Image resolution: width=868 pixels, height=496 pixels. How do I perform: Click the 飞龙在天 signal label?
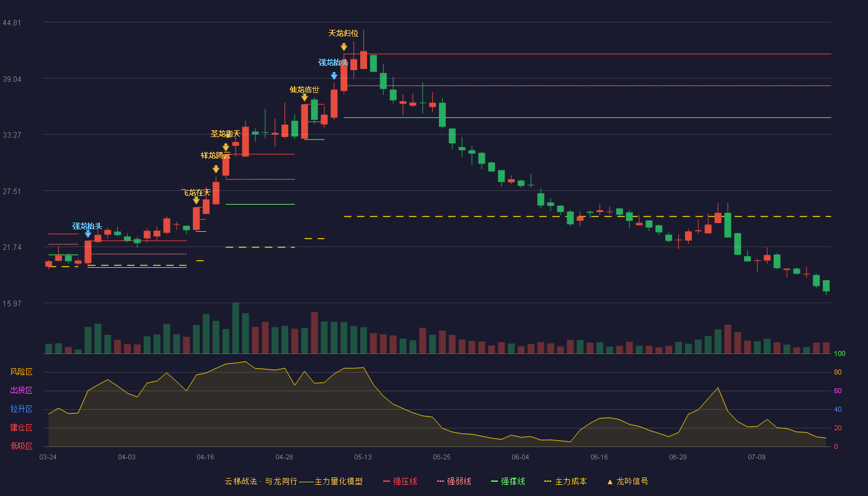pos(196,193)
